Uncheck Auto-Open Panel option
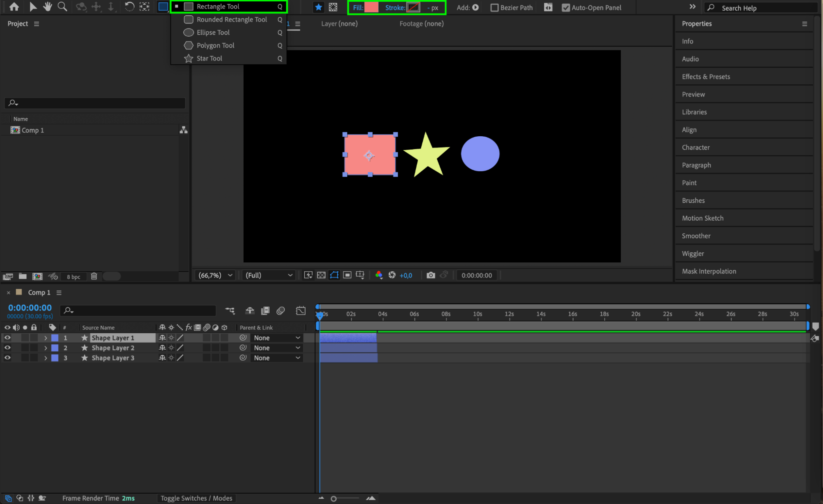Image resolution: width=823 pixels, height=504 pixels. [566, 7]
